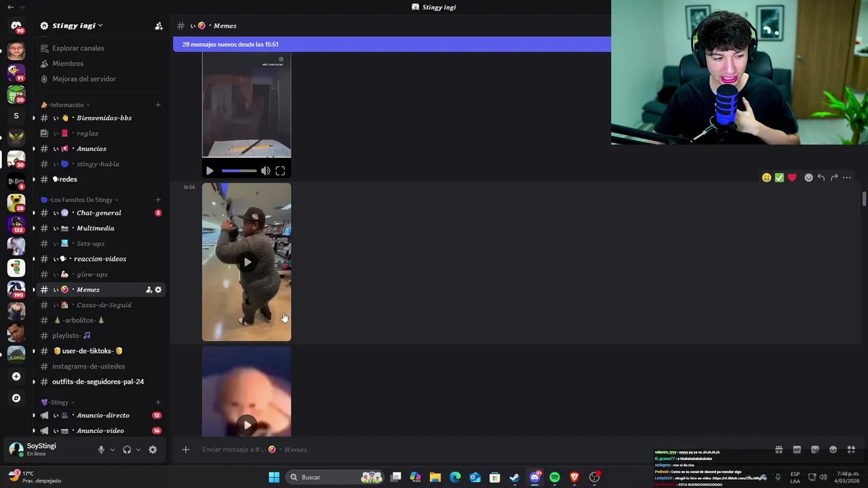Open the microphone input options arrow
The image size is (868, 488).
coord(113,449)
